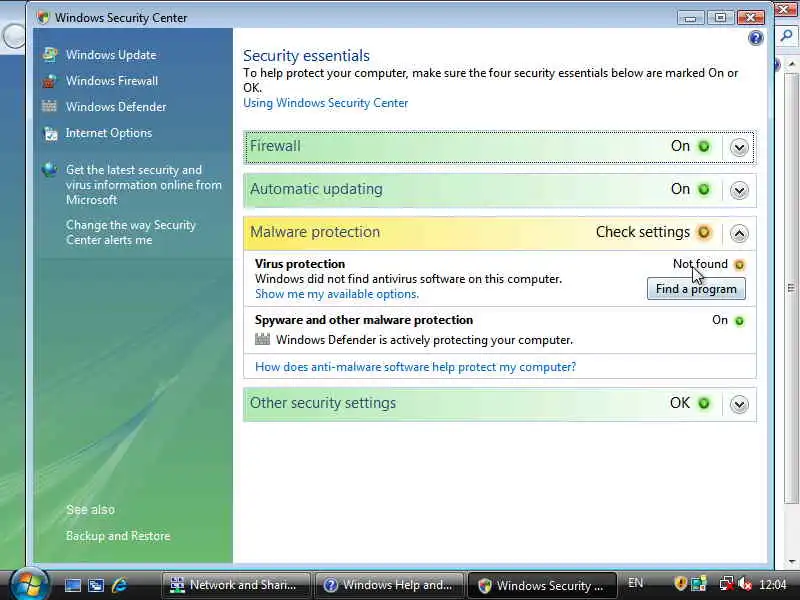This screenshot has height=600, width=800.
Task: Click the Check settings status text
Action: [x=643, y=232]
